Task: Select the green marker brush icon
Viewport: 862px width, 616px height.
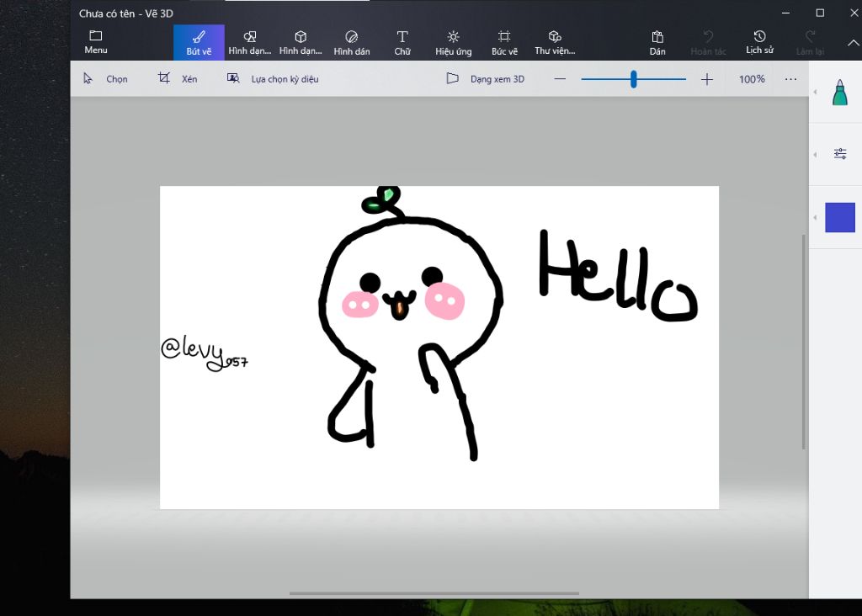Action: pyautogui.click(x=840, y=93)
